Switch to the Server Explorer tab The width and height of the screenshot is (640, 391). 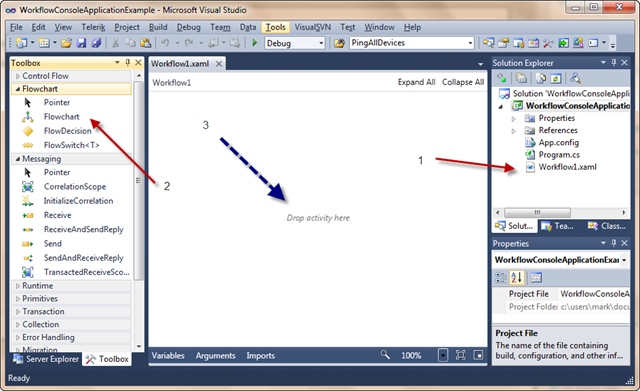46,359
